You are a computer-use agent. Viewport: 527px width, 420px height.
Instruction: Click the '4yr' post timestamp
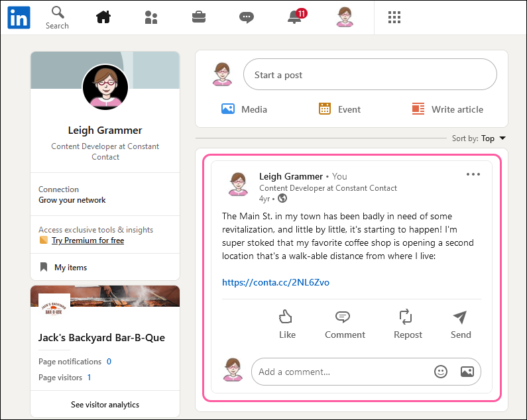[264, 199]
